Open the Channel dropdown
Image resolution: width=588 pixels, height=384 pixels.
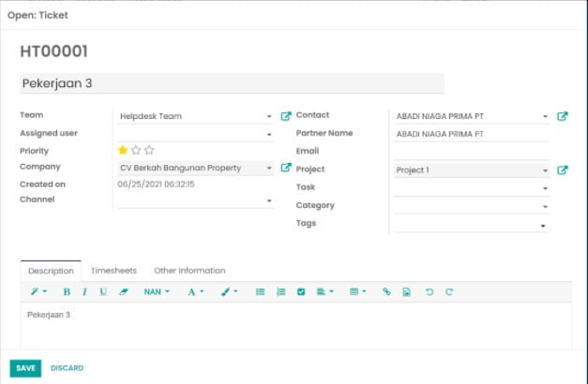pos(269,202)
